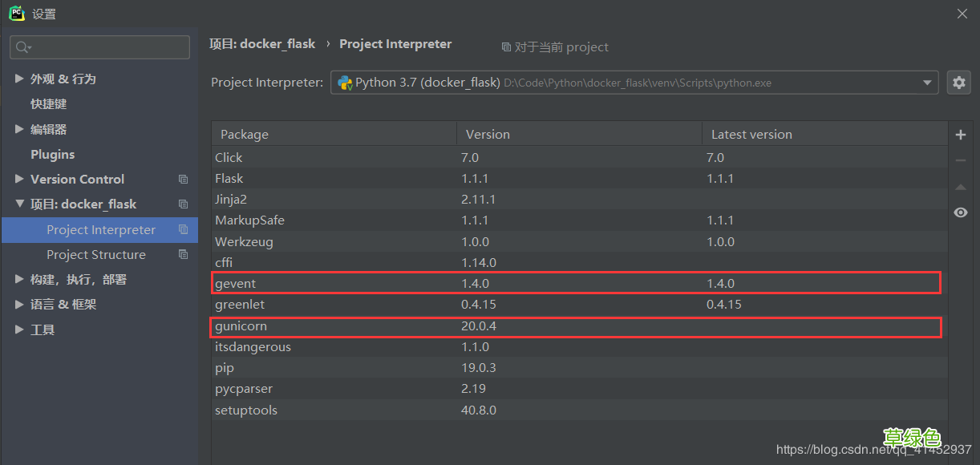
Task: Expand the 外观 & 行为 section
Action: pos(19,79)
